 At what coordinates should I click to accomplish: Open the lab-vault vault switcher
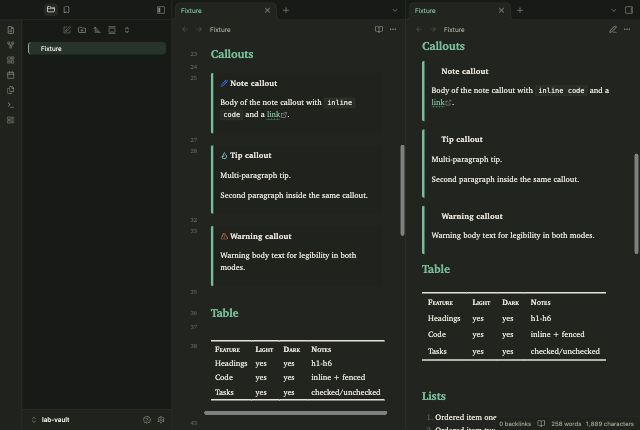tap(51, 419)
